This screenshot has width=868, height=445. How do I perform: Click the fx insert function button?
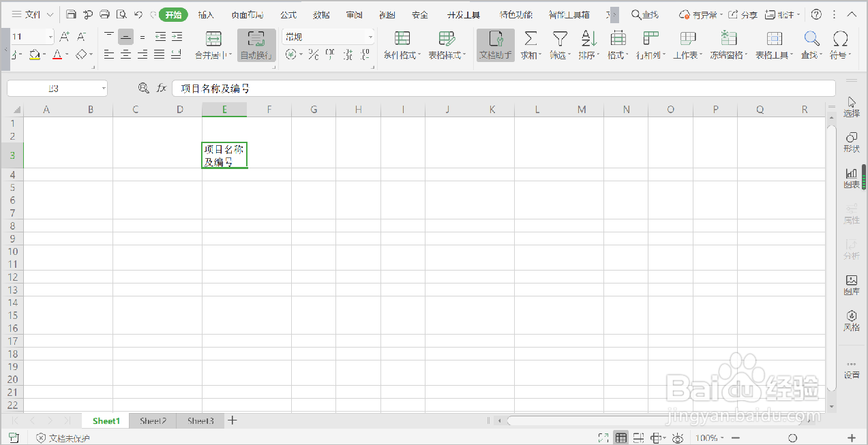[161, 88]
